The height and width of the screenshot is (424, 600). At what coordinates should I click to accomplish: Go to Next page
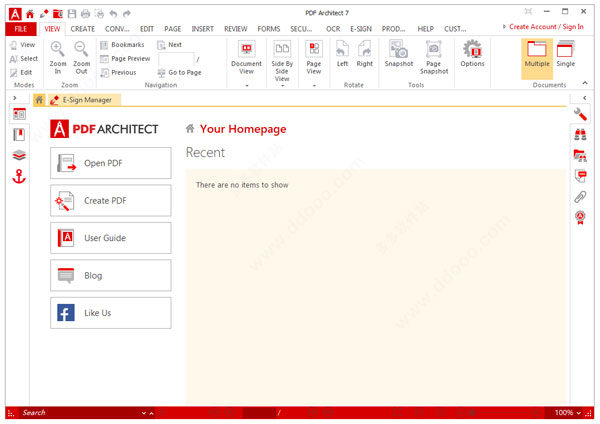pyautogui.click(x=170, y=45)
